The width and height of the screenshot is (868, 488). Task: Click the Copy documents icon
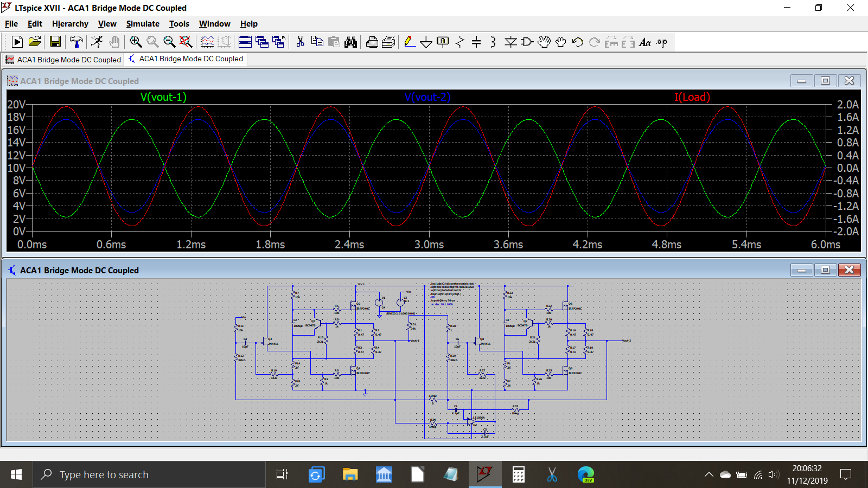317,42
